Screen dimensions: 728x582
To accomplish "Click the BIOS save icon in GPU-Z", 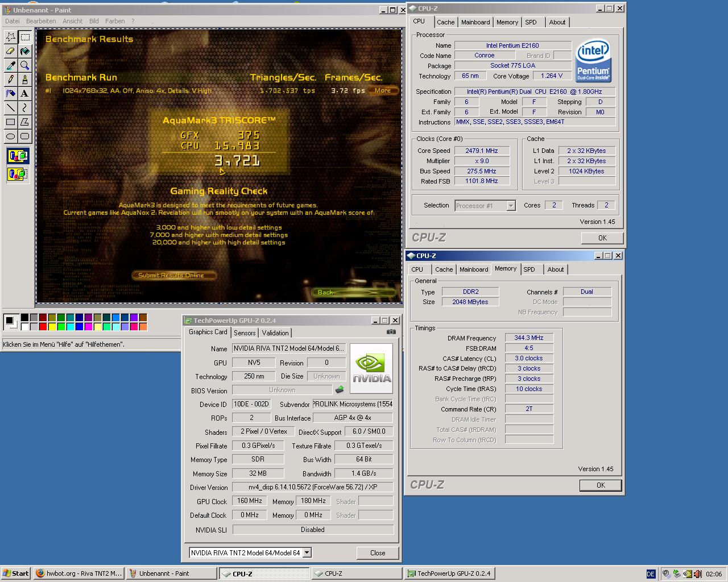I will coord(340,390).
